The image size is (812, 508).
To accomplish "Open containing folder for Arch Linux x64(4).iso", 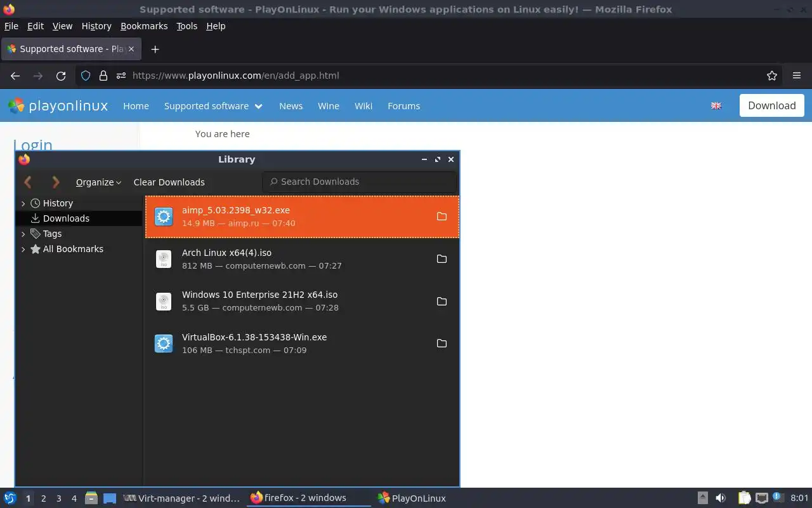I will tap(442, 259).
